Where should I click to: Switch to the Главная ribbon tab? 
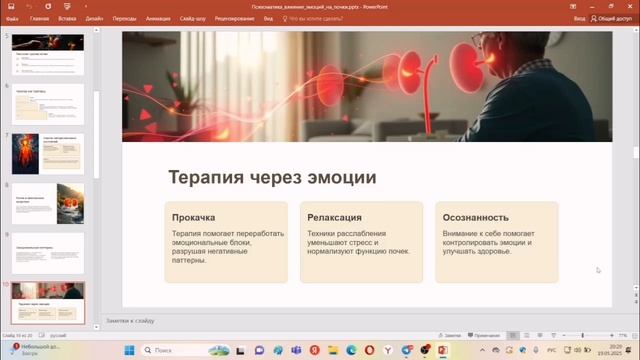(x=39, y=19)
